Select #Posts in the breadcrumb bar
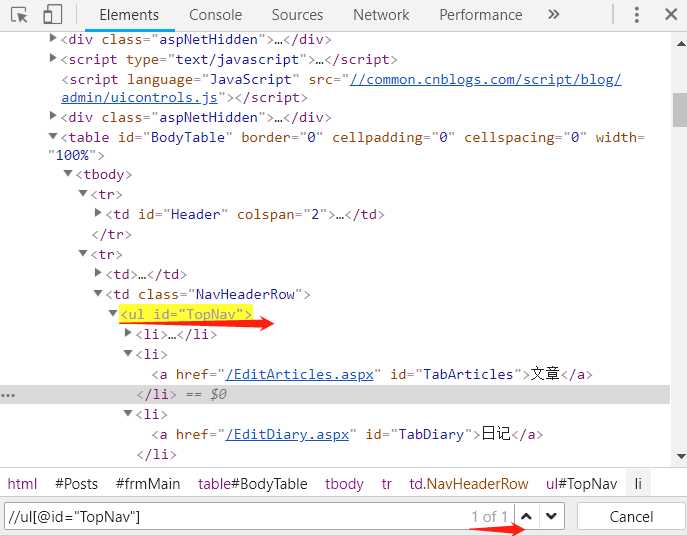Image resolution: width=687 pixels, height=536 pixels. [76, 484]
